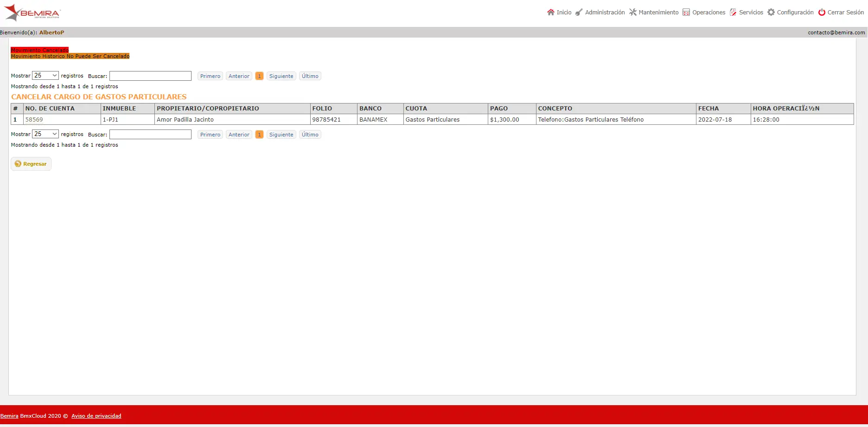Click the Inicio home icon
The image size is (868, 427).
551,12
